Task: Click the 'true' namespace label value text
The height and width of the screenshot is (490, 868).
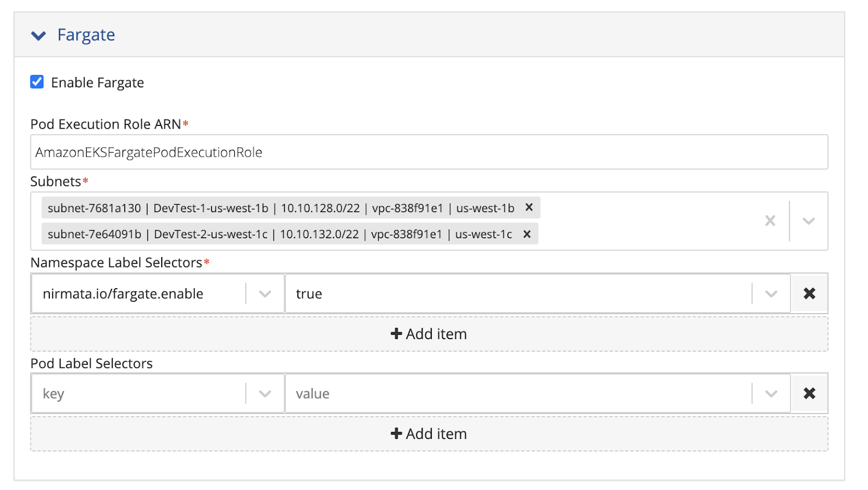Action: tap(309, 294)
